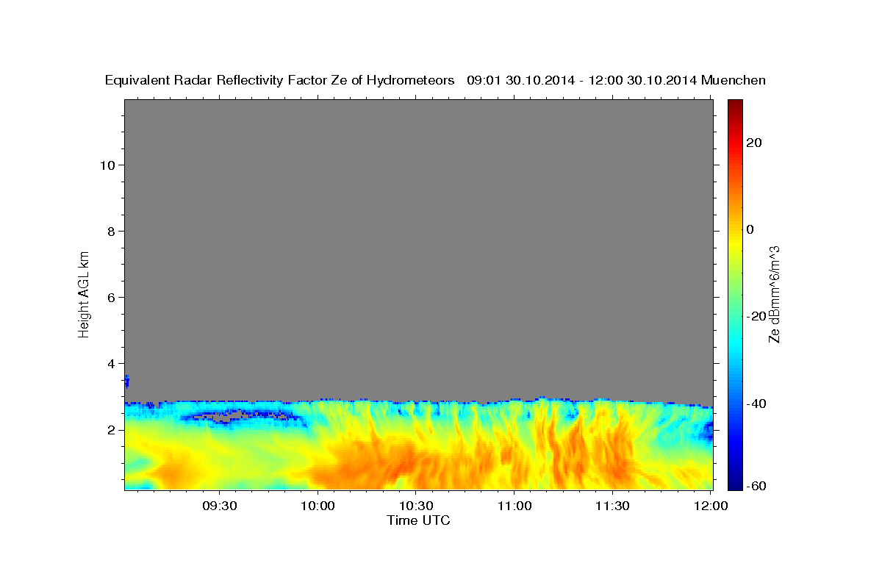This screenshot has width=882, height=588.
Task: Click the '12:00' time axis label
Action: tap(711, 506)
